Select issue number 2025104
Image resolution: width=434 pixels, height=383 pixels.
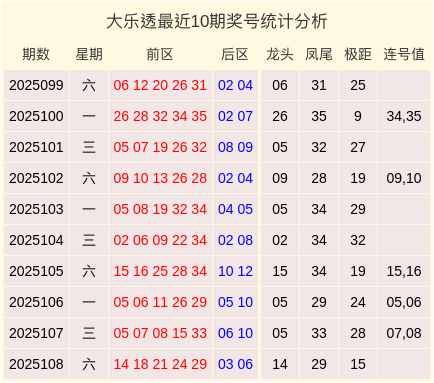point(36,240)
